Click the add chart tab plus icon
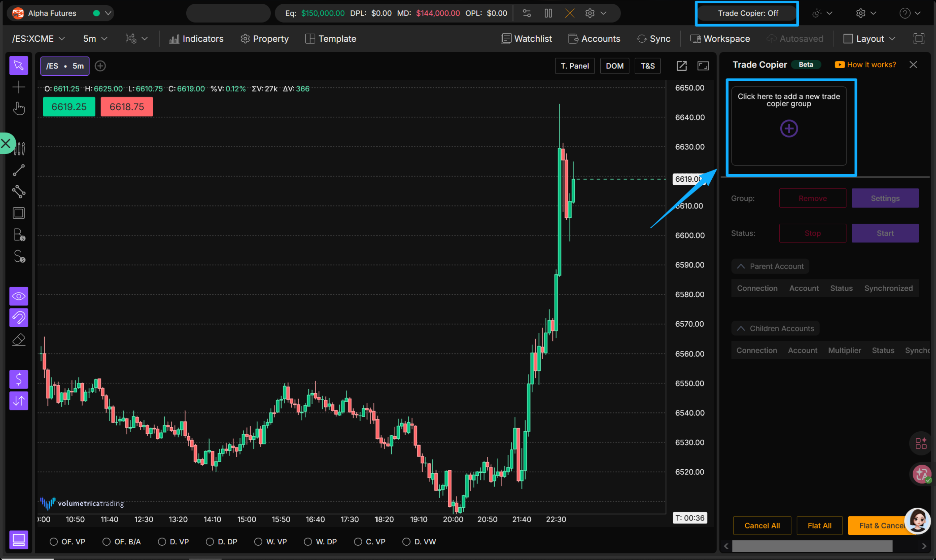936x560 pixels. tap(100, 66)
